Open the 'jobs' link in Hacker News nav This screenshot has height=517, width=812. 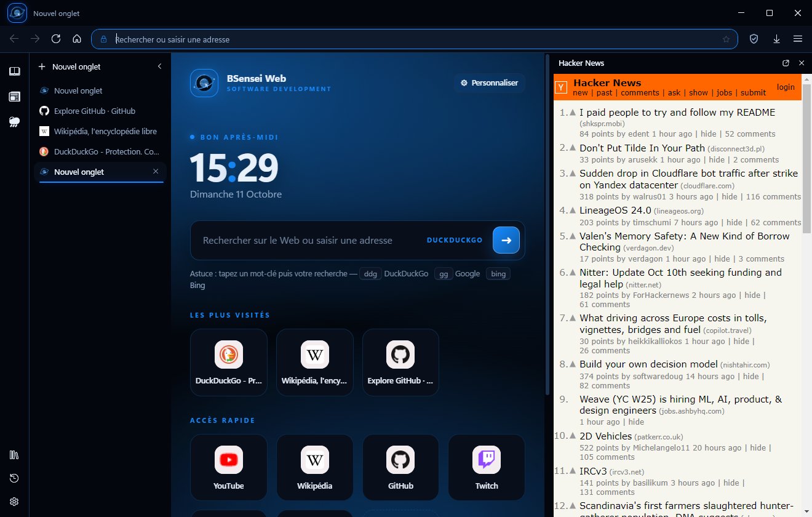pos(725,93)
